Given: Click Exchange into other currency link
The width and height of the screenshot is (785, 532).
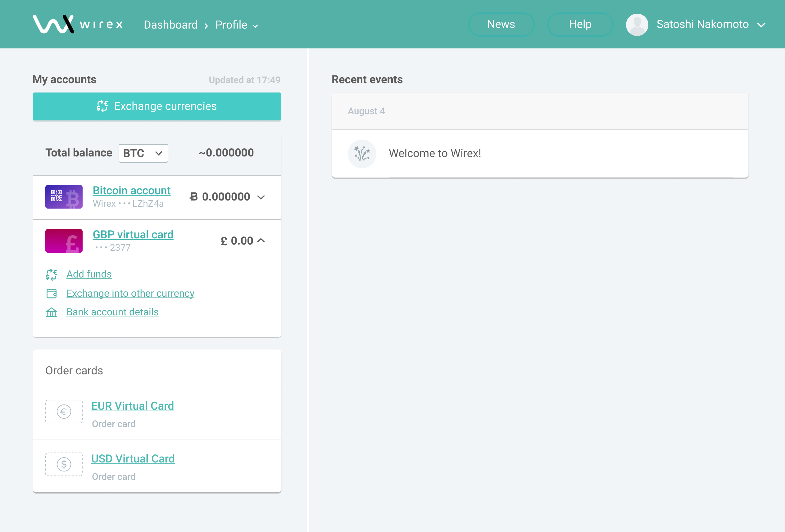Looking at the screenshot, I should click(130, 293).
